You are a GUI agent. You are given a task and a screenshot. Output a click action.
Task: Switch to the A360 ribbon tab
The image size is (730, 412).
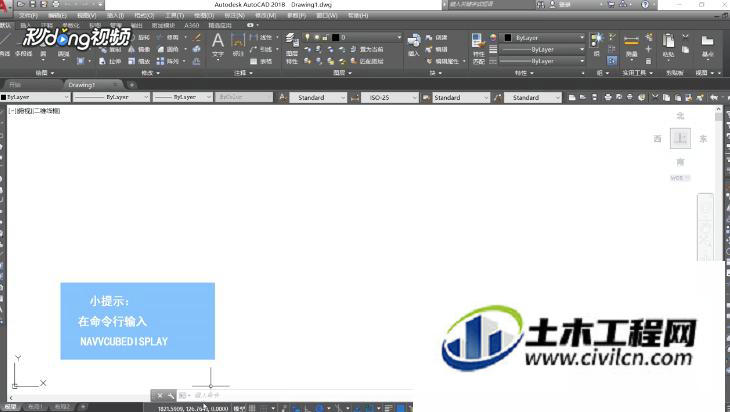tap(191, 25)
